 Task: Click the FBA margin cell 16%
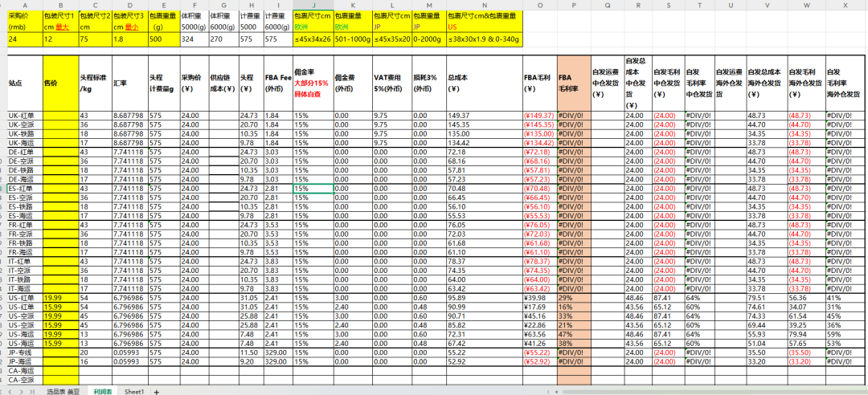[x=574, y=307]
